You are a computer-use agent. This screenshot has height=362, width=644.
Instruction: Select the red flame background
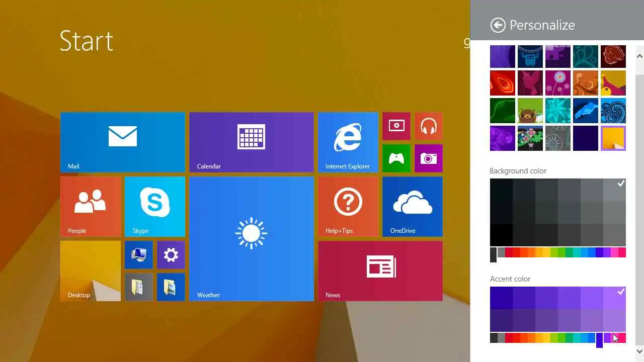coord(503,83)
